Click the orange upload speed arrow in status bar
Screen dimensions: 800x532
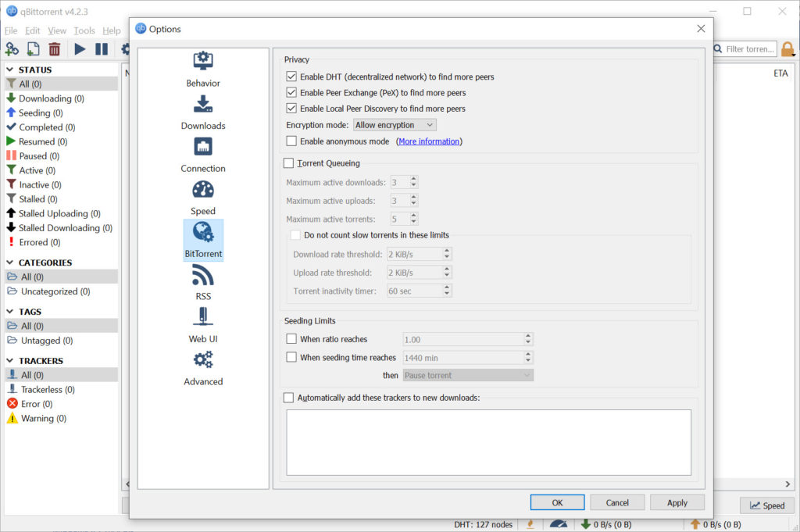pos(695,524)
